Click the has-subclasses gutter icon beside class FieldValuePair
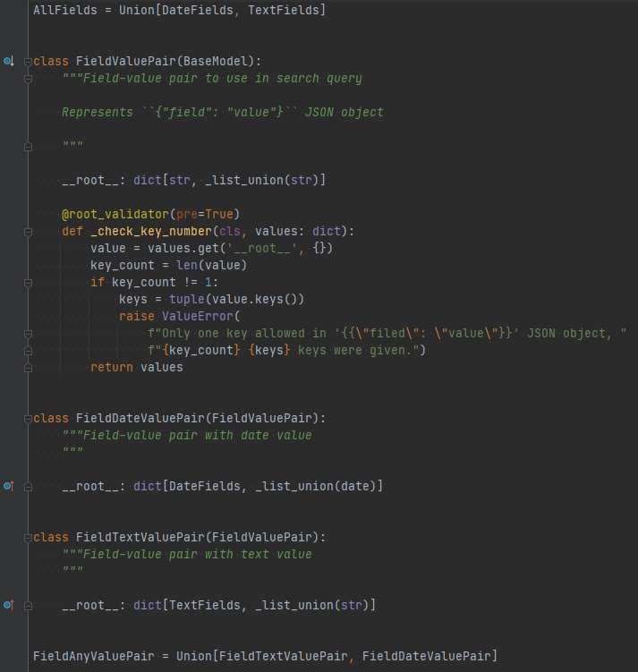 point(9,61)
